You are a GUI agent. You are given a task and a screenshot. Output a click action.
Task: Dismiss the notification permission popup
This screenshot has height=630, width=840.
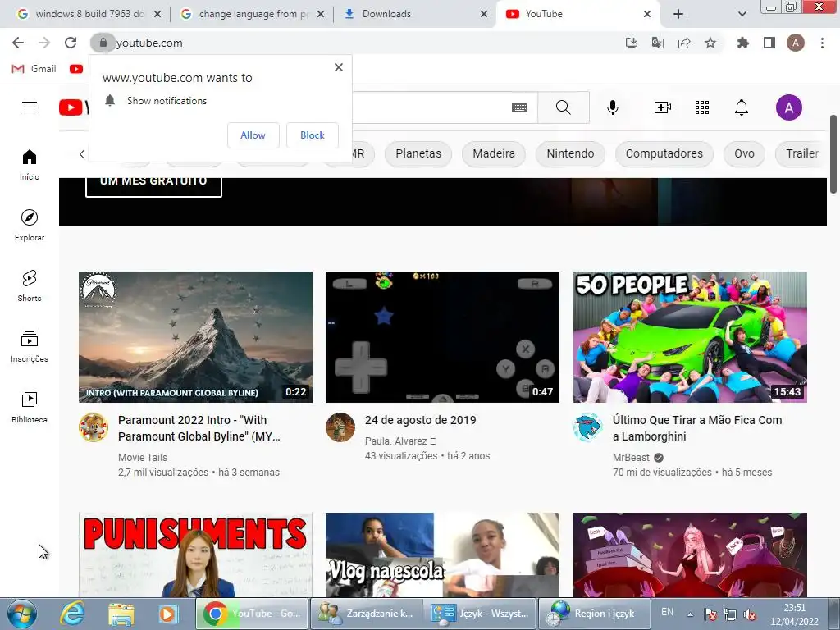pos(339,67)
